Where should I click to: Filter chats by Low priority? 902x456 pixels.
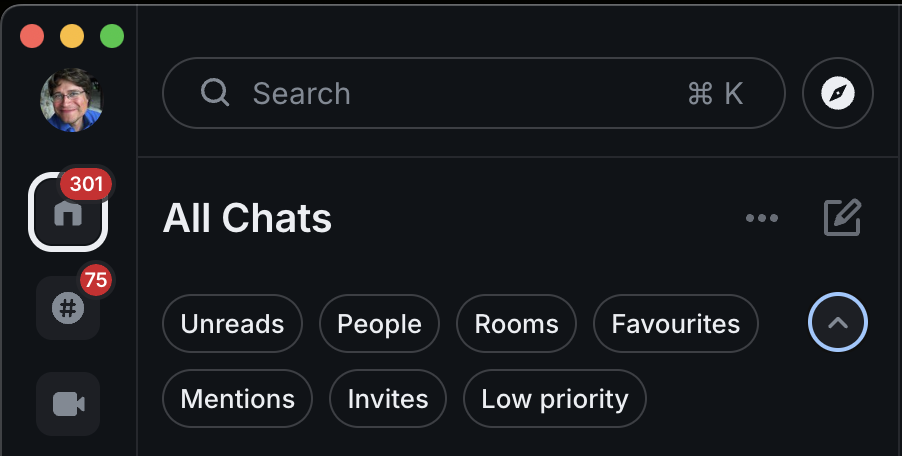coord(555,399)
